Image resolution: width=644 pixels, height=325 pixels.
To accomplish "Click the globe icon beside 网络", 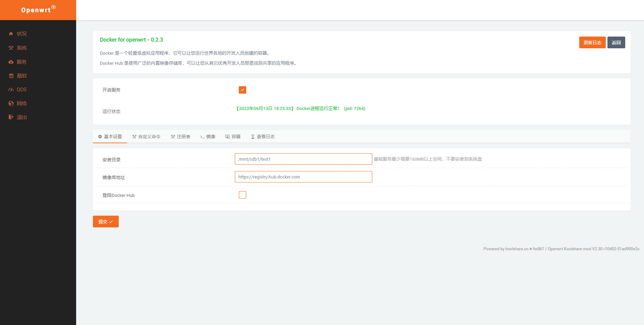I will pos(11,104).
